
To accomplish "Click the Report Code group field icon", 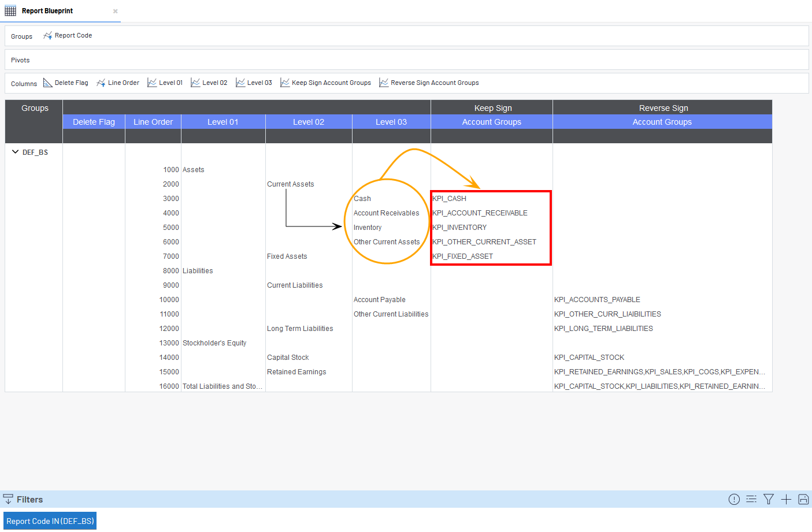I will pyautogui.click(x=47, y=36).
